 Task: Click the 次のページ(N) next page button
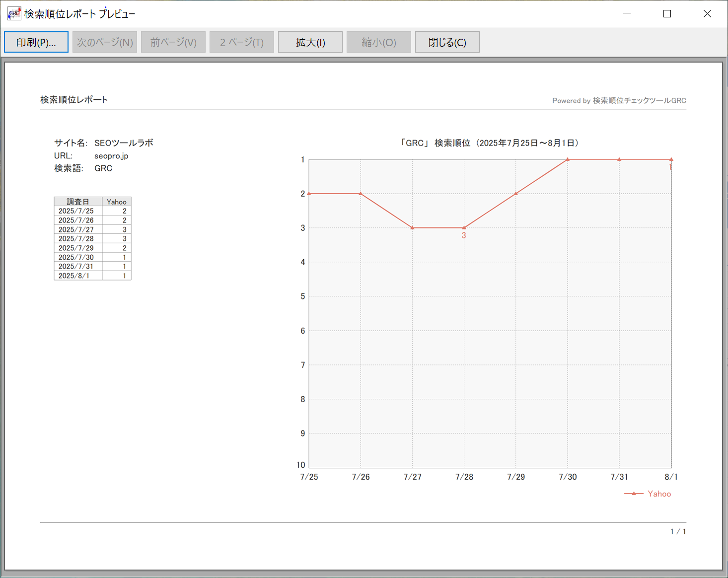pos(105,42)
